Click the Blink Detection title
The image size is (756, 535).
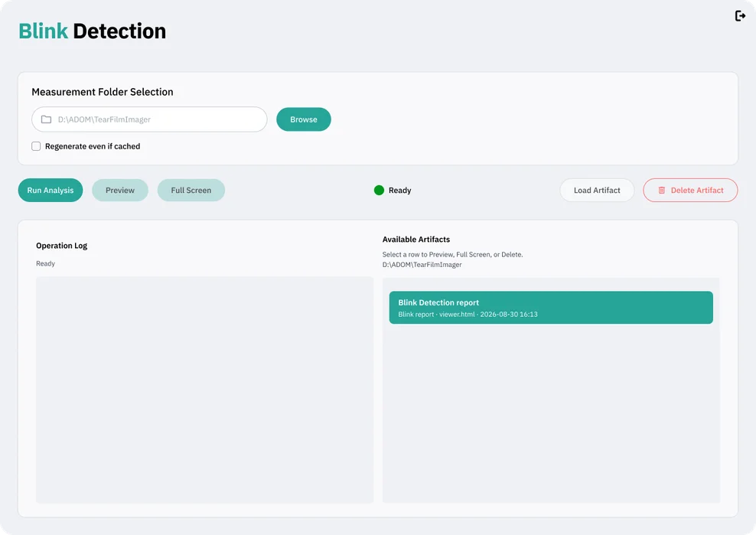pyautogui.click(x=92, y=31)
